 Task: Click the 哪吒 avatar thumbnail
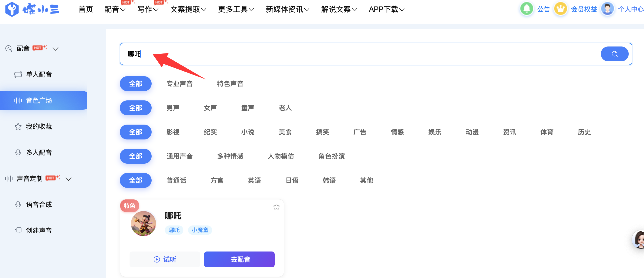pos(143,223)
